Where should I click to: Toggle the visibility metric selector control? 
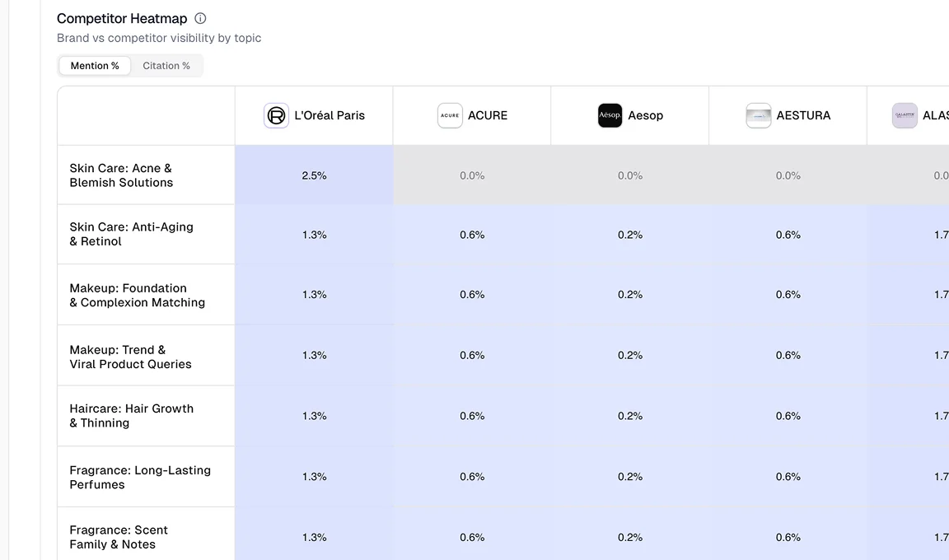click(x=130, y=65)
